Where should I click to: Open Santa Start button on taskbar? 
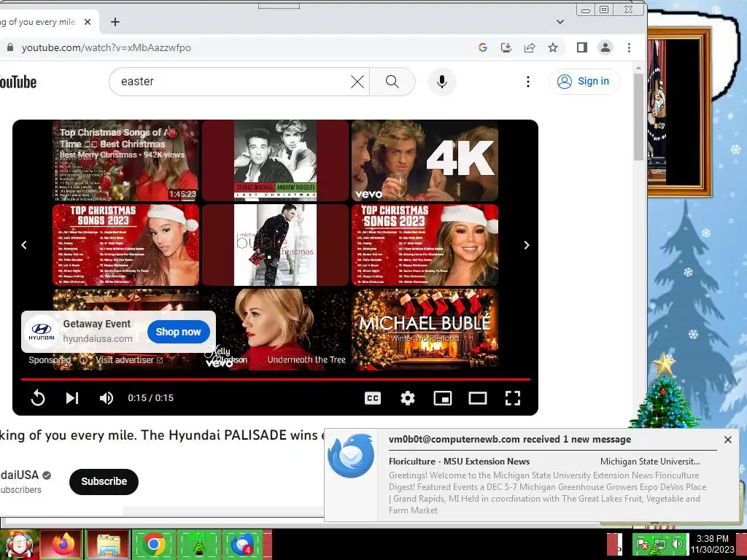[19, 544]
